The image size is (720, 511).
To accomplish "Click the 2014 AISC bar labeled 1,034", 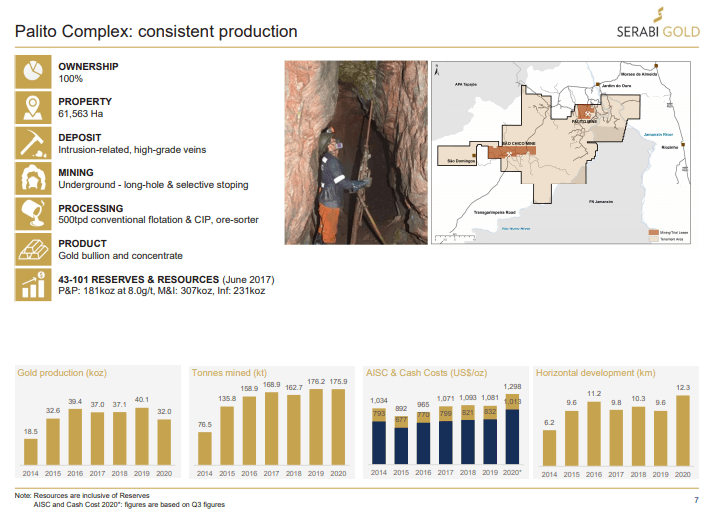I will 379,415.
